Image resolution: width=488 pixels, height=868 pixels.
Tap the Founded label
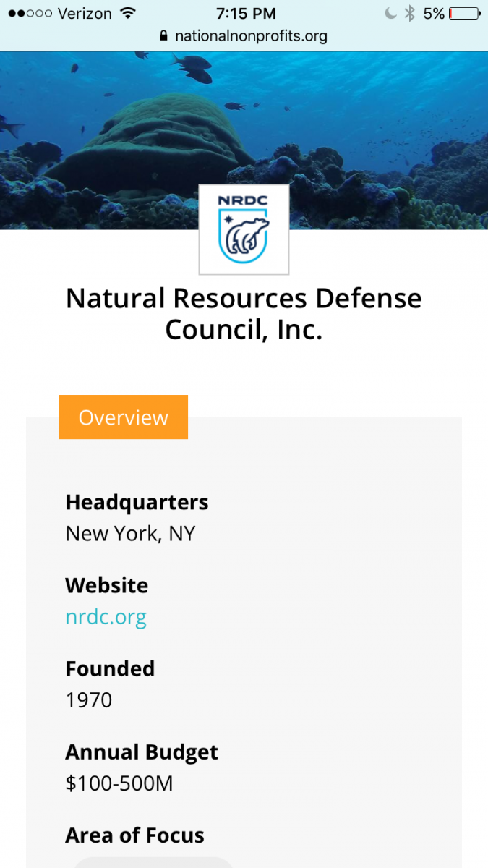[x=110, y=668]
